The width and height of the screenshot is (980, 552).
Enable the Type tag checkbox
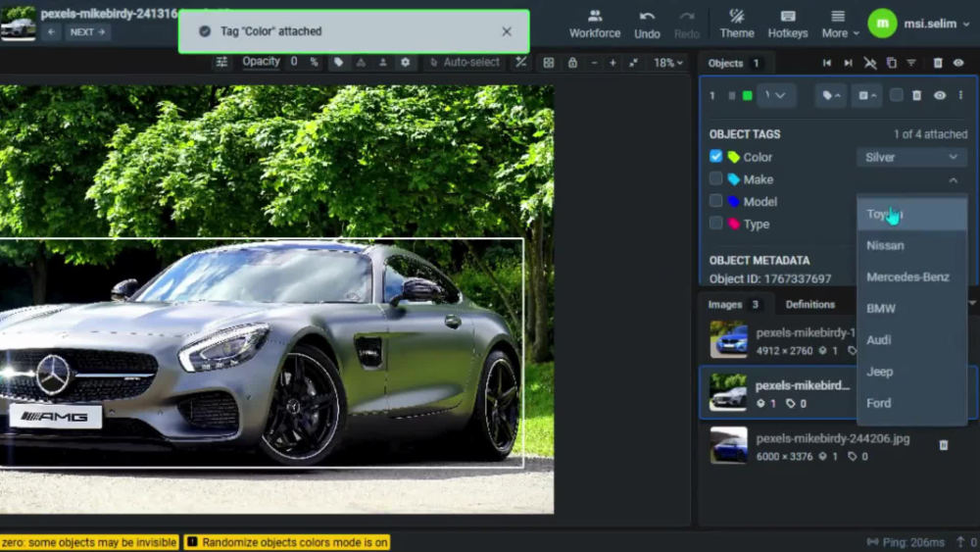click(715, 224)
